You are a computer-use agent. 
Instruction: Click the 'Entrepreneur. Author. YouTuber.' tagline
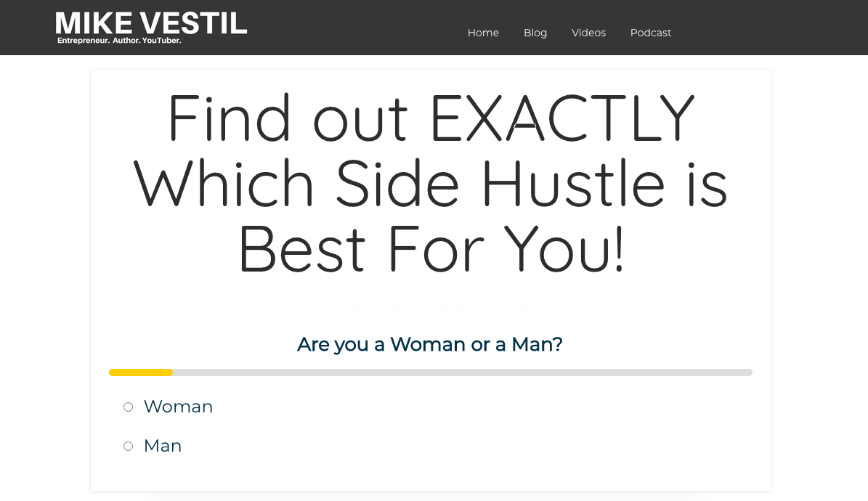tap(119, 41)
